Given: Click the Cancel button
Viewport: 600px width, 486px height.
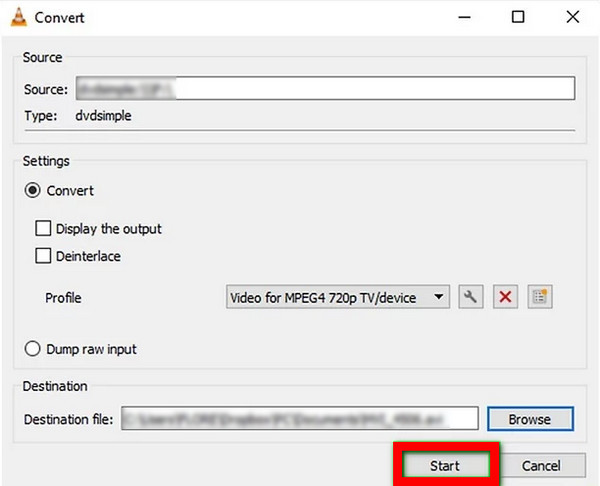Looking at the screenshot, I should tap(541, 465).
